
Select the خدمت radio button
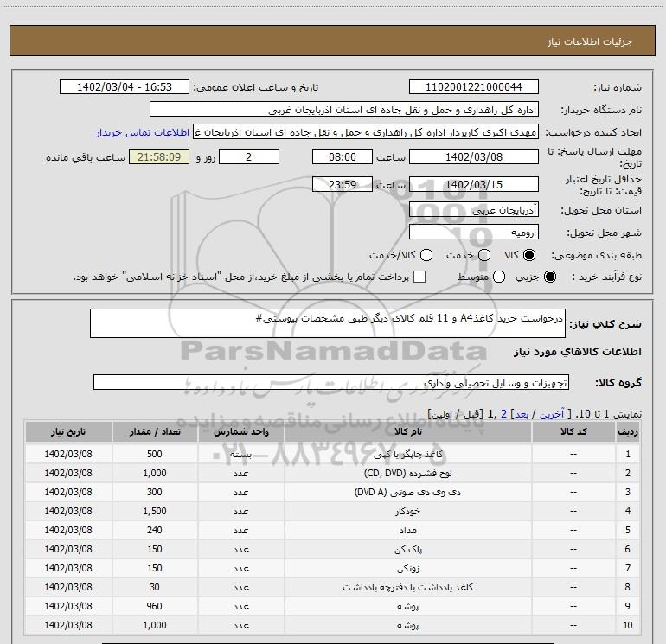(x=484, y=255)
